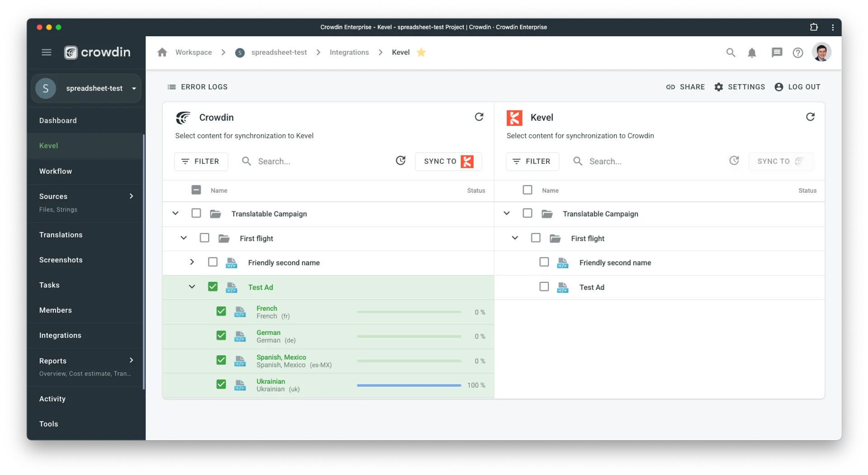Expand Friendly second name in Crowdin panel

click(192, 262)
